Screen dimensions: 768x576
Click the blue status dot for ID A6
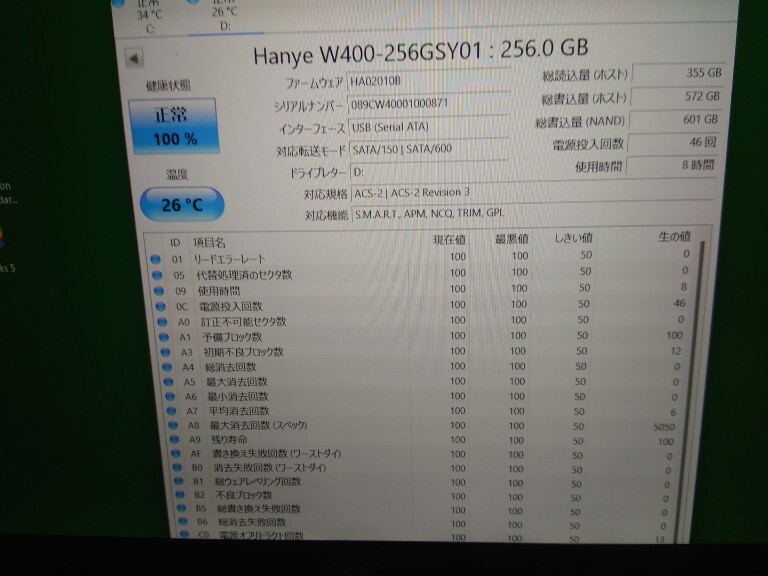coord(170,396)
